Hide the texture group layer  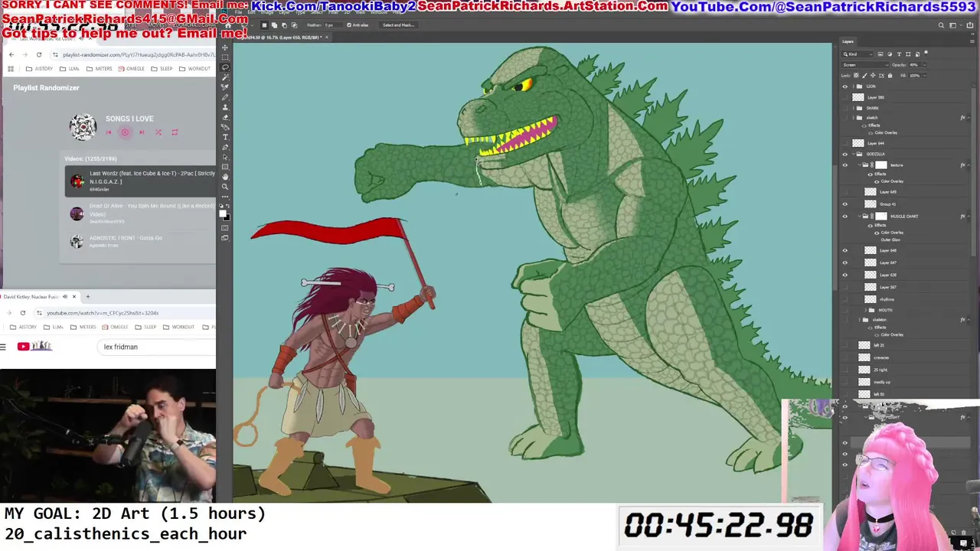(x=845, y=165)
